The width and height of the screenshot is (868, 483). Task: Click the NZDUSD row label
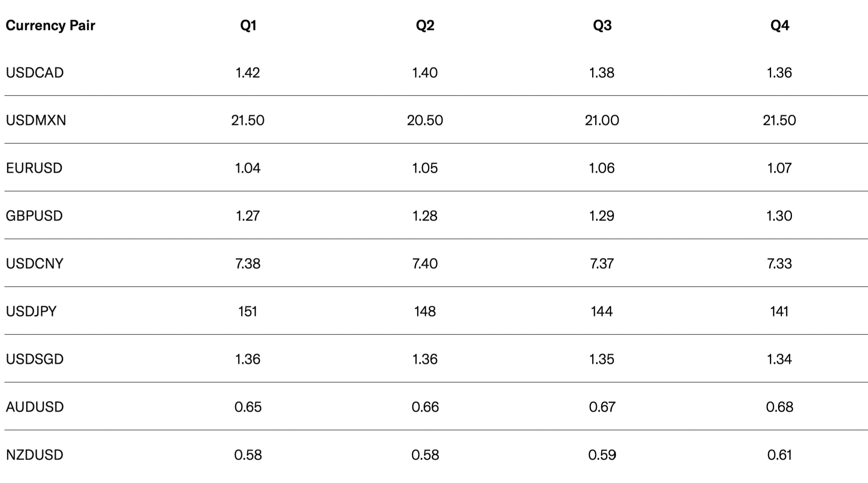pyautogui.click(x=35, y=455)
